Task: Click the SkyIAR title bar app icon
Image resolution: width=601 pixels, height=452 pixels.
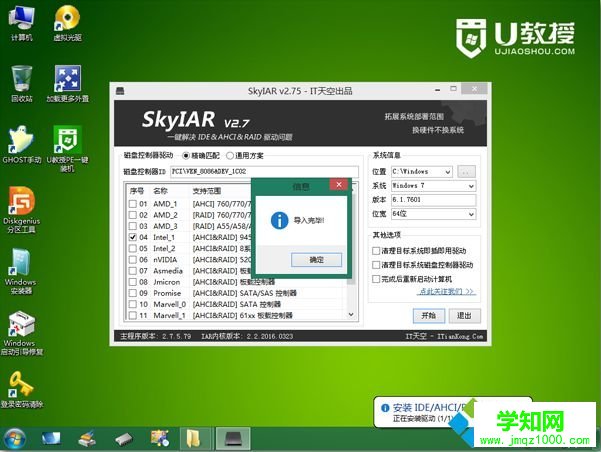Action: (x=120, y=91)
